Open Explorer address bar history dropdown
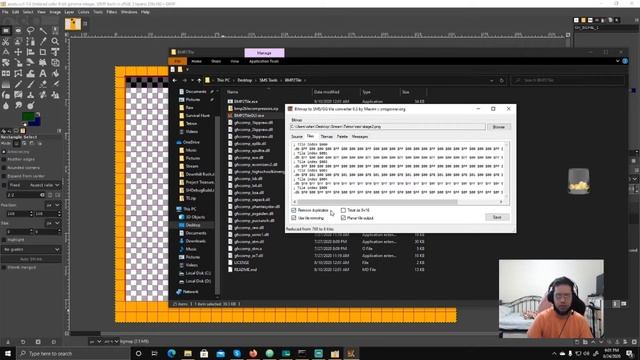Screen dimensions: 640x360 pyautogui.click(x=492, y=80)
